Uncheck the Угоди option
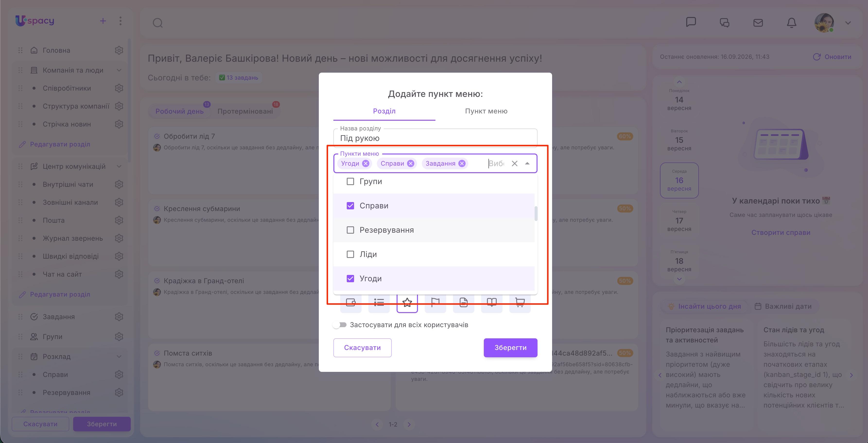868x443 pixels. (x=350, y=279)
